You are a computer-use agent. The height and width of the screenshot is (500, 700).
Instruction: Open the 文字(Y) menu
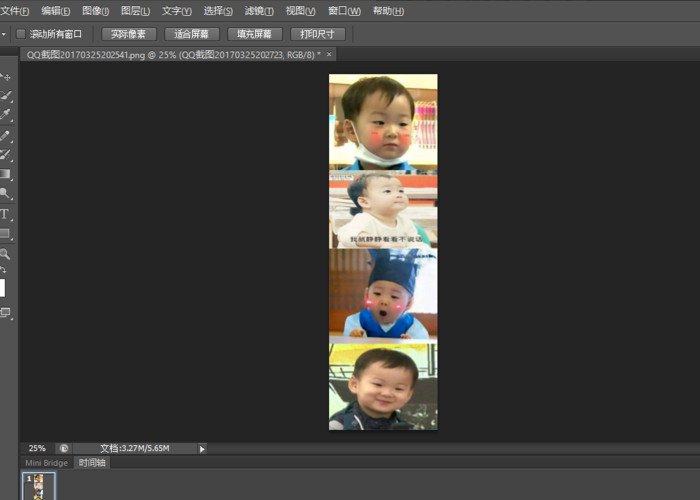coord(176,11)
